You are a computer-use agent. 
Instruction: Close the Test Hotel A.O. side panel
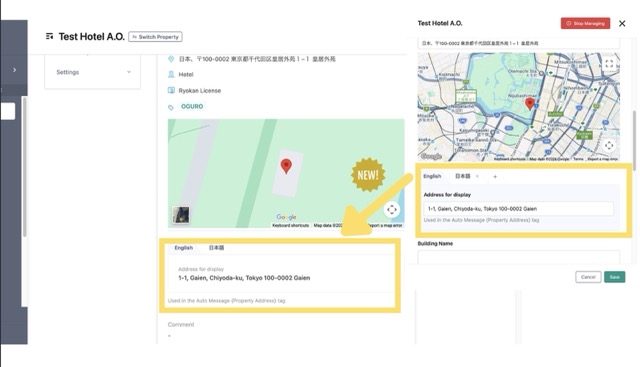[x=622, y=24]
